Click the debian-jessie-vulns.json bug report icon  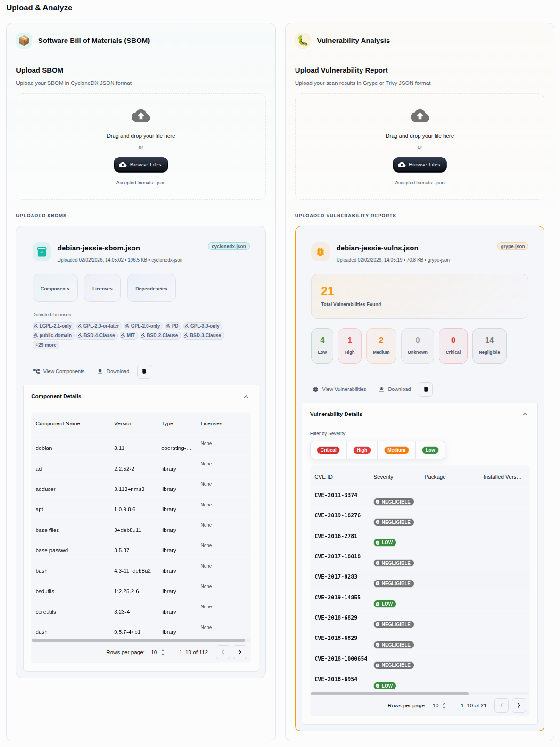point(320,252)
